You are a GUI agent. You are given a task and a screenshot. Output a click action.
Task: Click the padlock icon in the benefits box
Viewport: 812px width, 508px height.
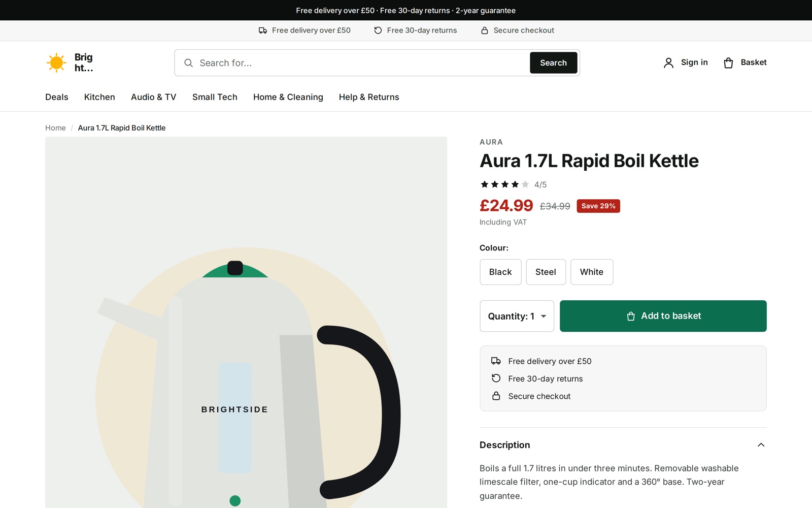click(496, 396)
